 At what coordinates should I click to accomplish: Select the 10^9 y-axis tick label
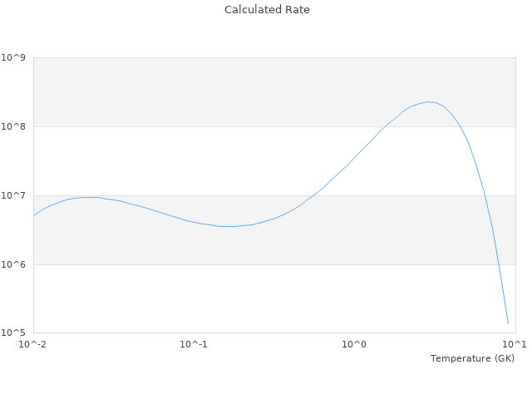tap(13, 57)
